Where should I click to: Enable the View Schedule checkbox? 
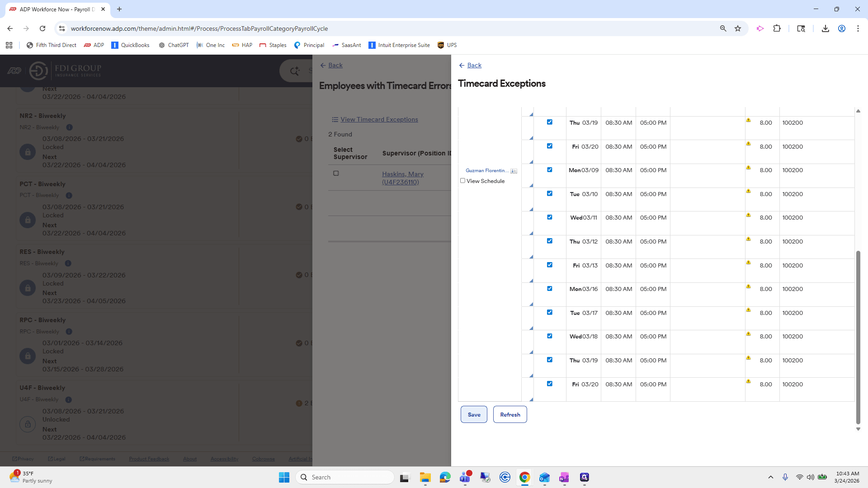[x=462, y=181]
